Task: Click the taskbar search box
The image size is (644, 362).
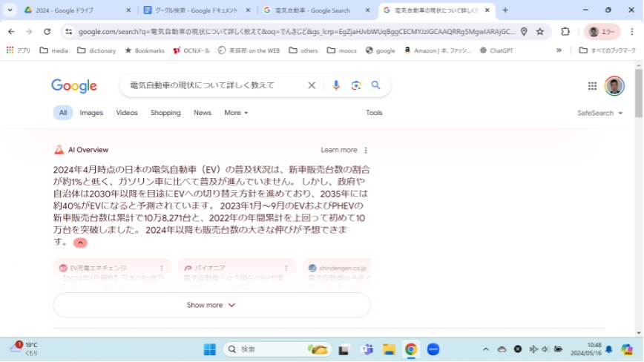Action: tap(277, 349)
